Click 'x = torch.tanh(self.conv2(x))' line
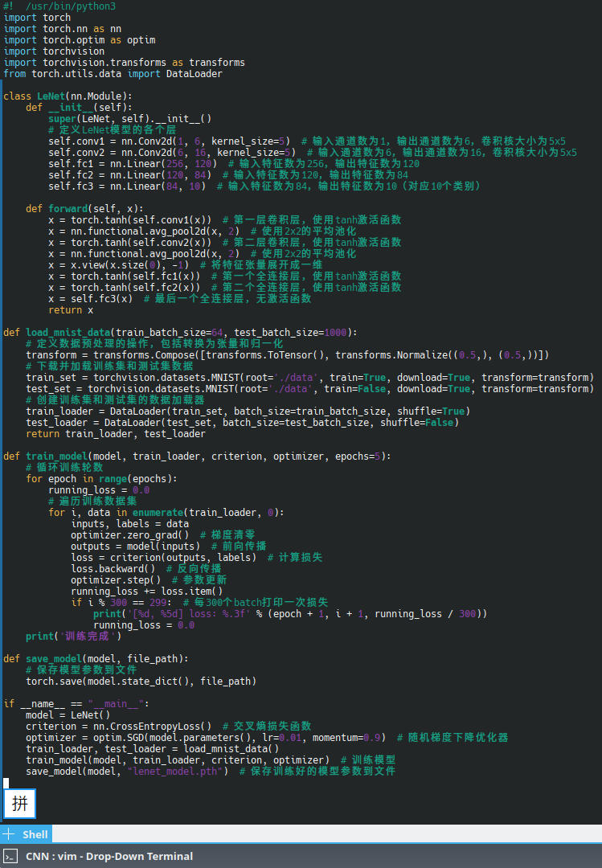This screenshot has height=868, width=602. coord(225,243)
